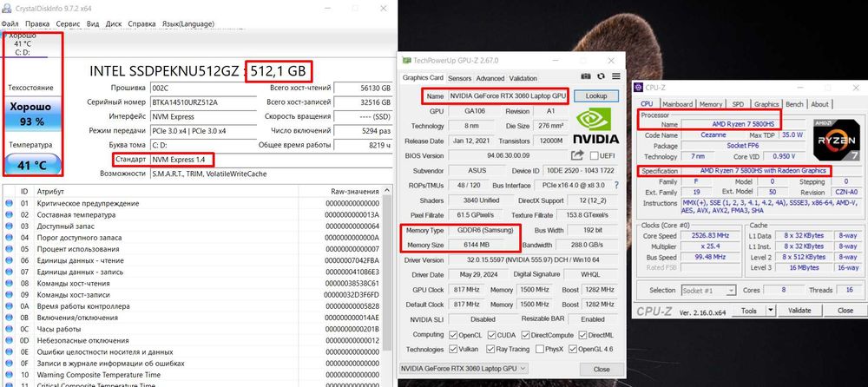868x387 pixels.
Task: Expand the Tools dropdown arrow in CPU-Z
Action: [771, 311]
